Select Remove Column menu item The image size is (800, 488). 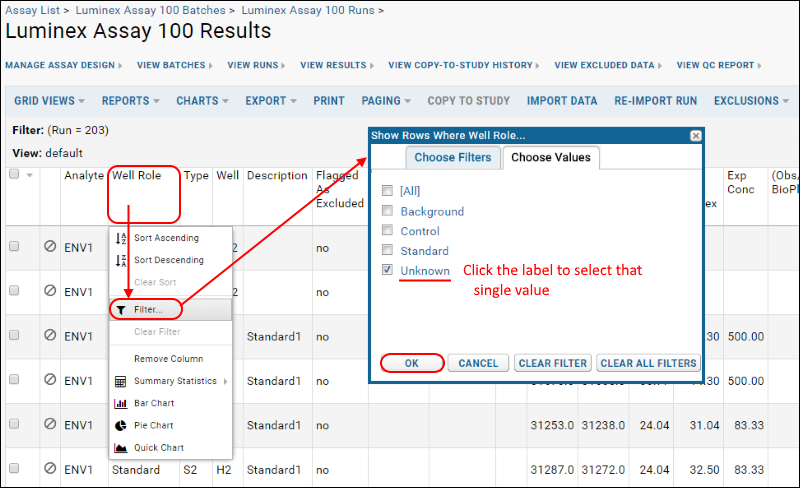coord(171,359)
